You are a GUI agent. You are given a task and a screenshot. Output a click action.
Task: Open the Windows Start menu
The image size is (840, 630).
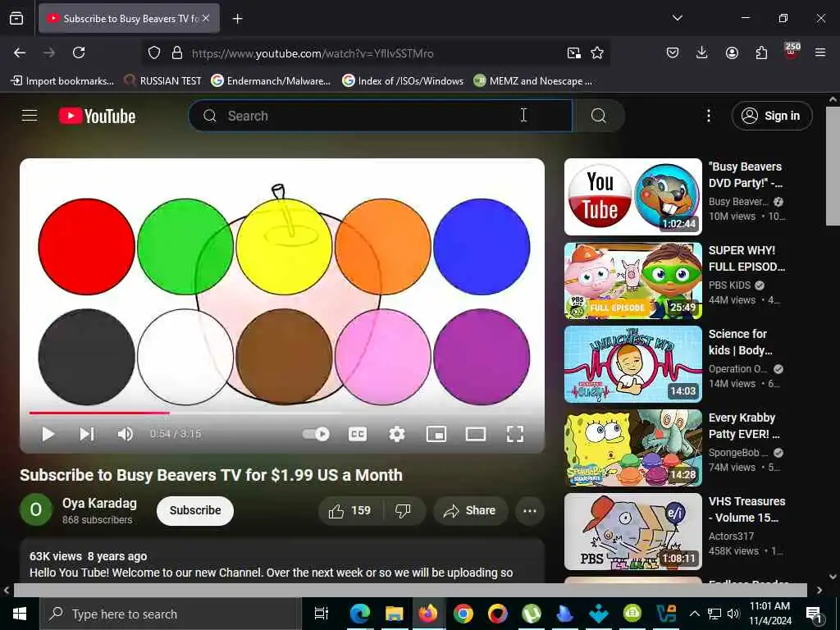(x=20, y=614)
